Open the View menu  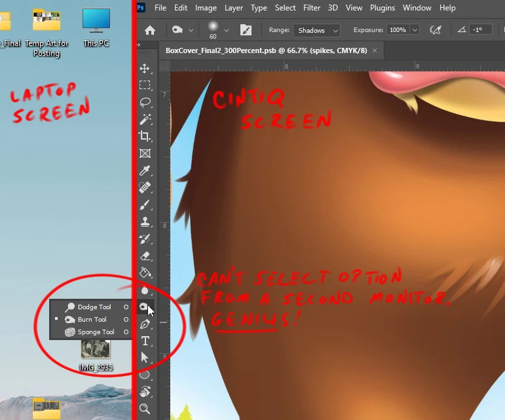[354, 8]
